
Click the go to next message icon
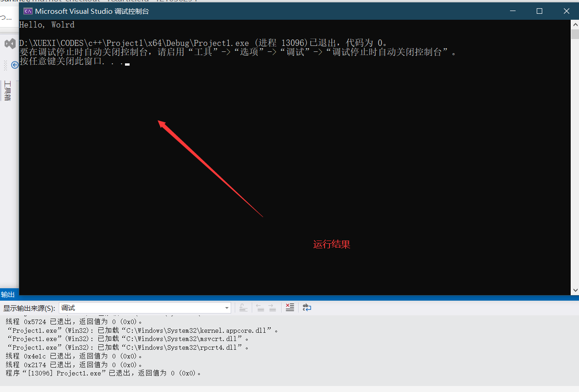point(272,308)
